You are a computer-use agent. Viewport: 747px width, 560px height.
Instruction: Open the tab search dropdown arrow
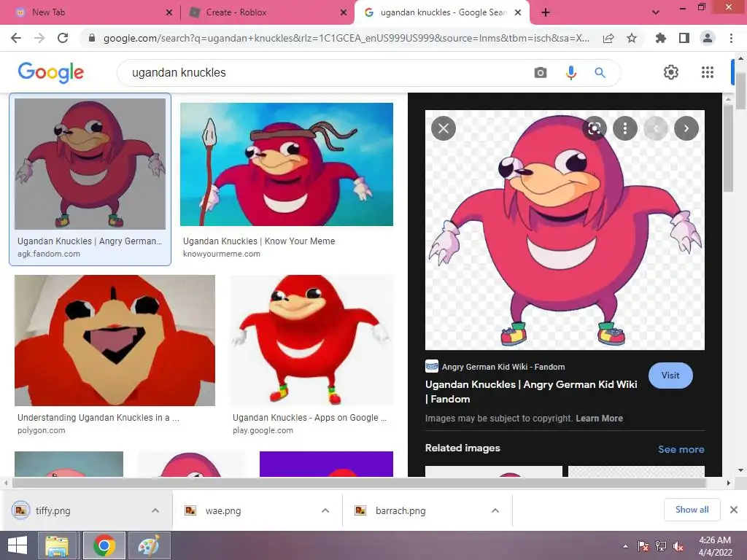pos(656,12)
